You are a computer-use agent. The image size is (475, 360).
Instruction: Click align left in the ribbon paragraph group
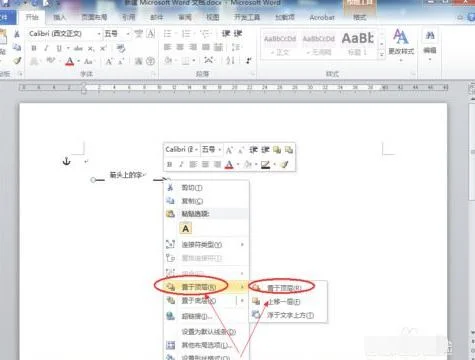[167, 47]
